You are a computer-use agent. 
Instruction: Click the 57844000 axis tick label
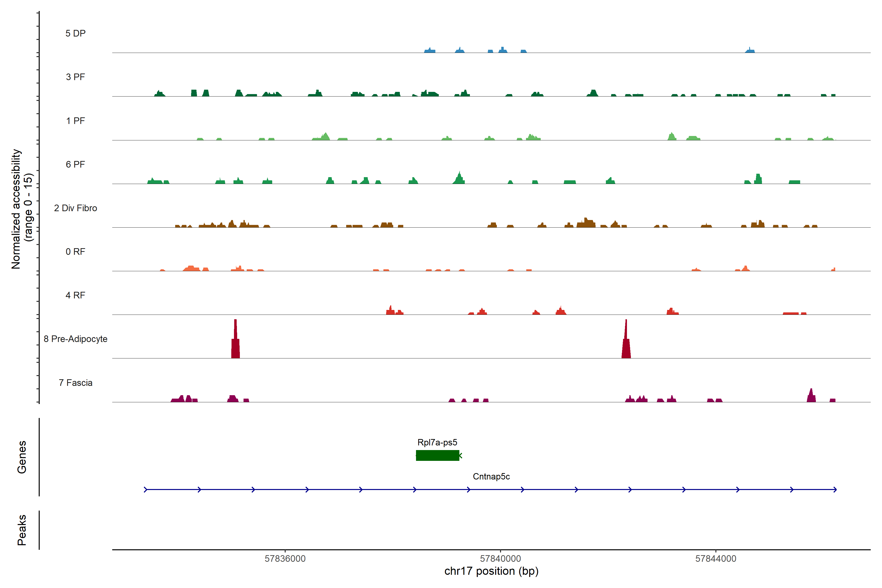tap(715, 558)
